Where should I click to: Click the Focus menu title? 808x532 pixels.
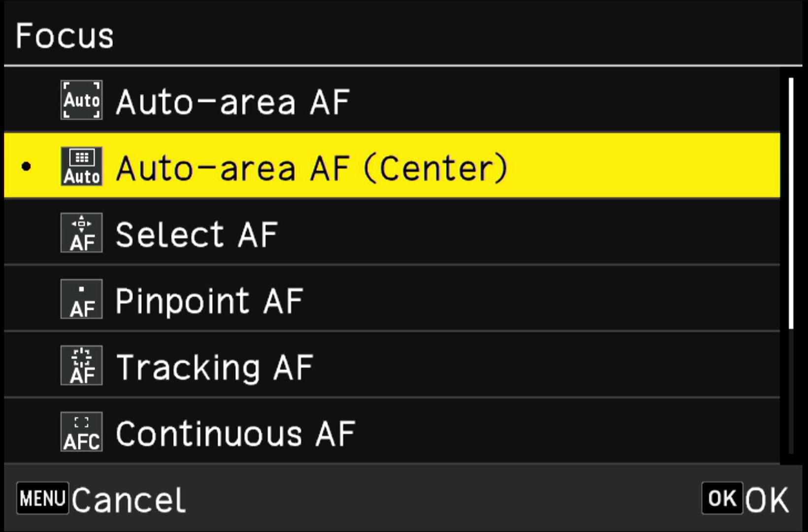pos(65,35)
